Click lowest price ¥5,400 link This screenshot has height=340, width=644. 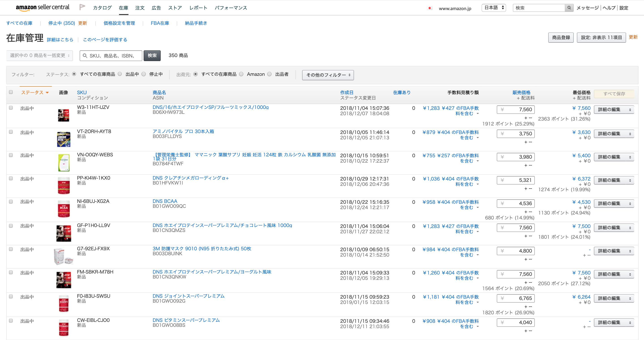point(581,156)
